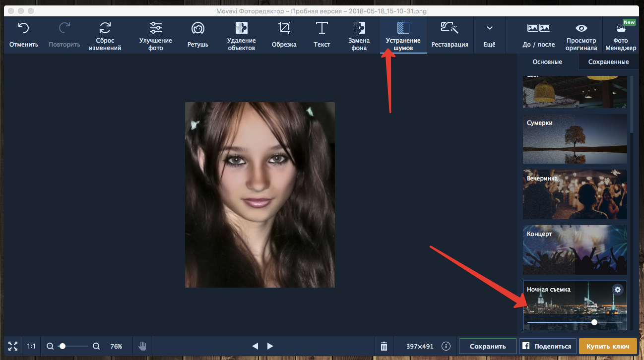Click the Сохранить save button
Viewport: 644px width, 360px height.
point(487,346)
